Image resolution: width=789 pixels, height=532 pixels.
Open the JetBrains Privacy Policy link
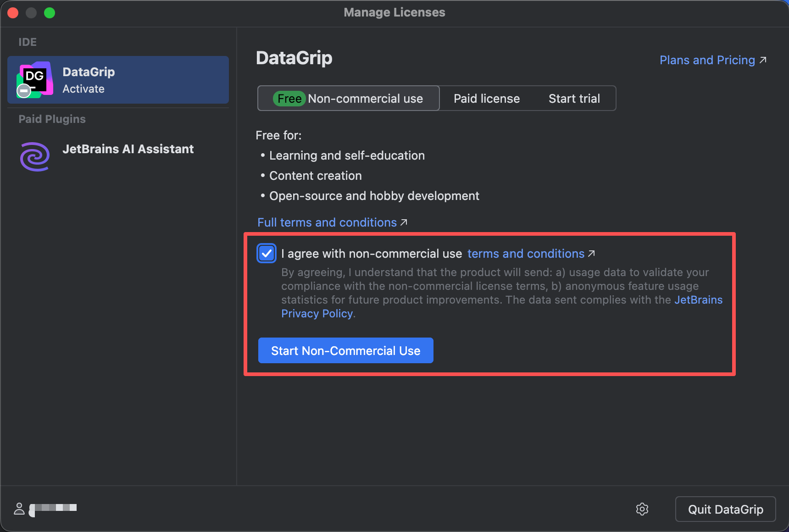point(317,314)
